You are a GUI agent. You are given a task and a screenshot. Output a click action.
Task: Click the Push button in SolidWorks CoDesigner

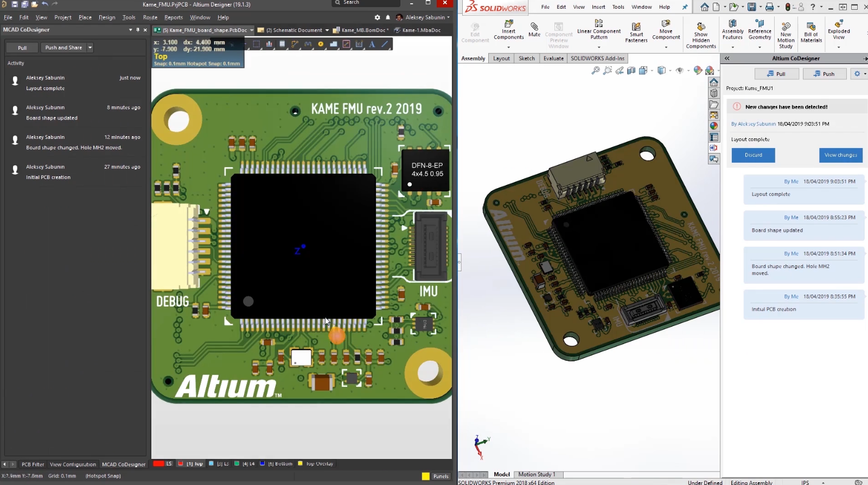(x=824, y=74)
